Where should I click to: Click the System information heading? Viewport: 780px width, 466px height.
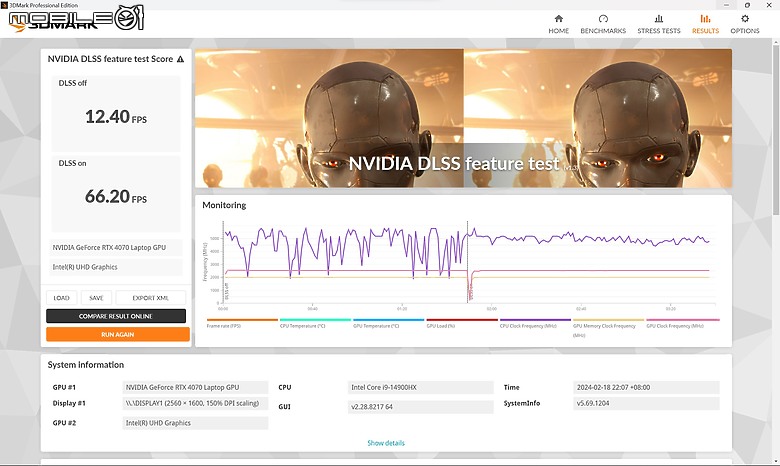click(x=86, y=365)
